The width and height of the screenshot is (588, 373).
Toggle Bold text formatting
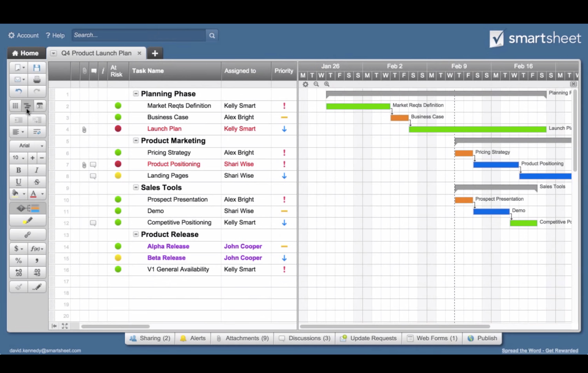[x=19, y=170]
